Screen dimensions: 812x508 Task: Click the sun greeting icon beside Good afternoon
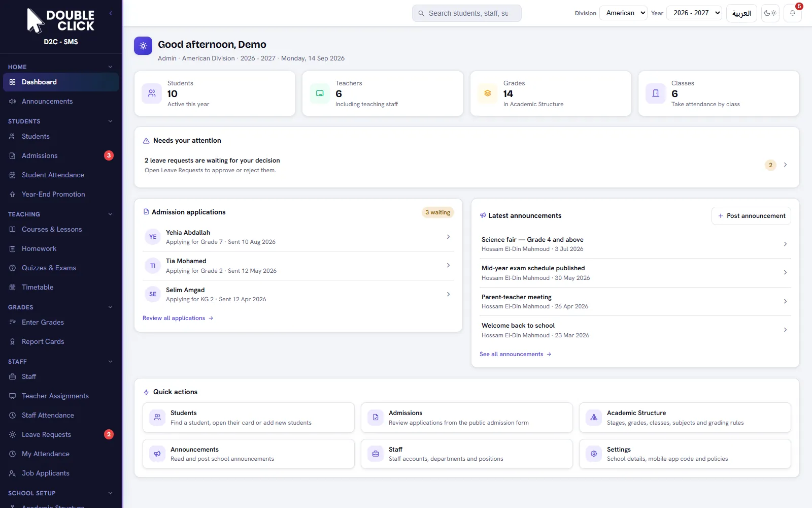tap(143, 46)
